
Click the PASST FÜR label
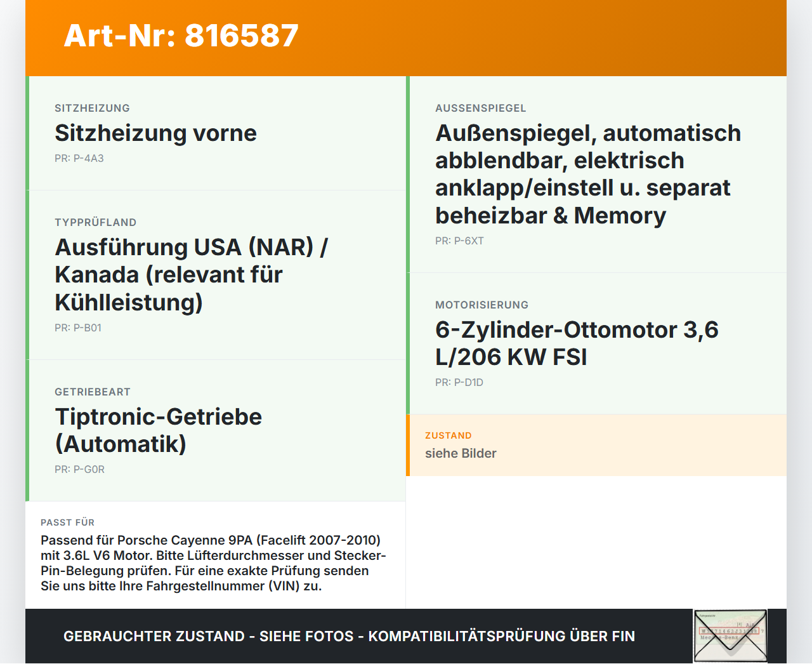[x=68, y=522]
